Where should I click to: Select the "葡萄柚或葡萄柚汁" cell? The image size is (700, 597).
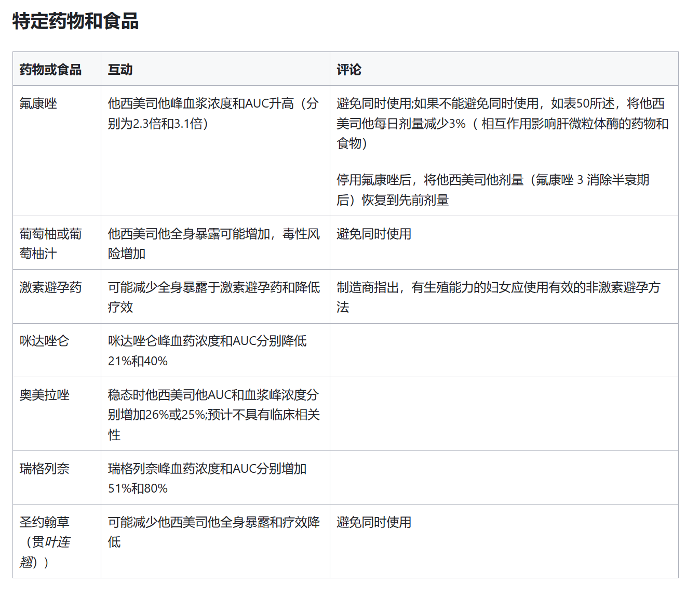click(50, 244)
